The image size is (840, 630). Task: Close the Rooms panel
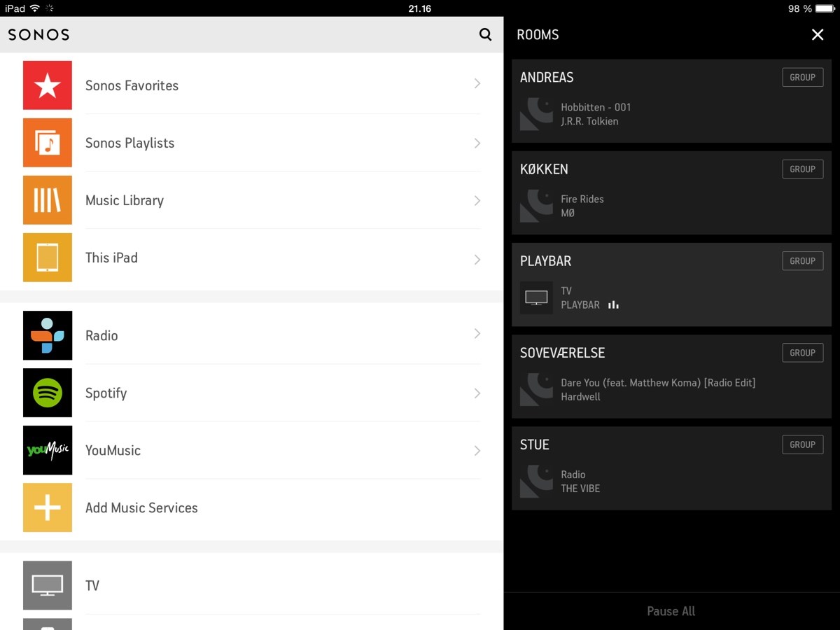(x=818, y=34)
